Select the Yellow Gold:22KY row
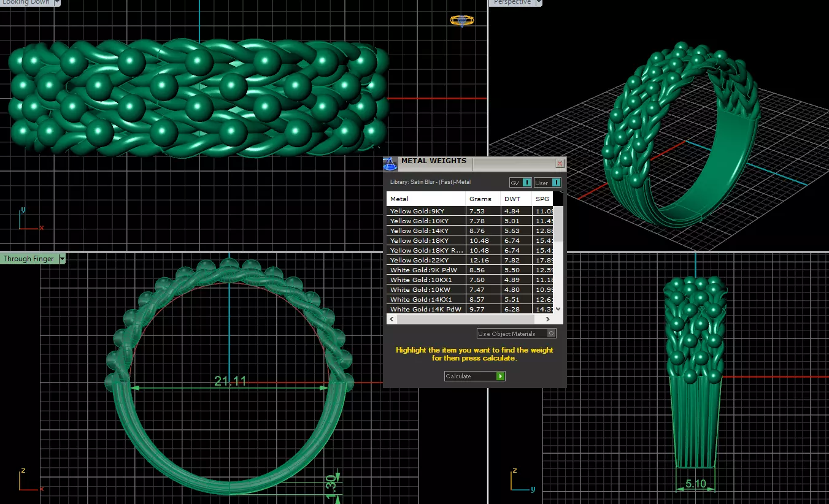Screen dimensions: 829x504 coord(469,260)
